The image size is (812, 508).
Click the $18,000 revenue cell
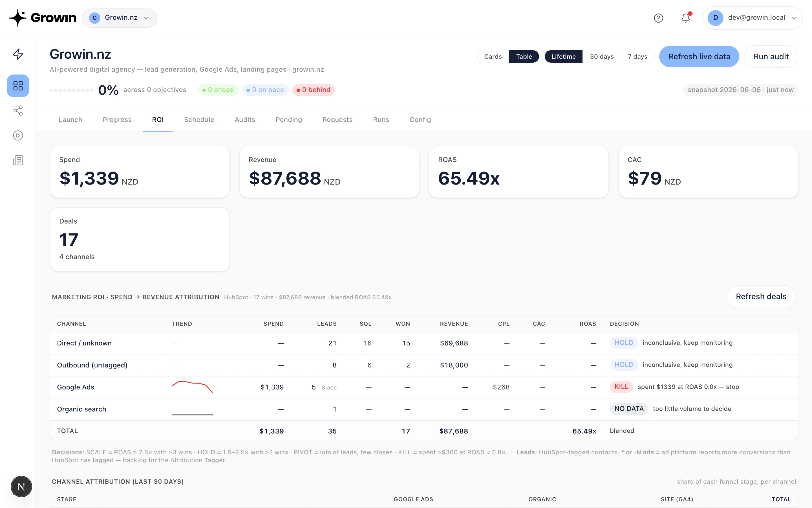pyautogui.click(x=454, y=365)
